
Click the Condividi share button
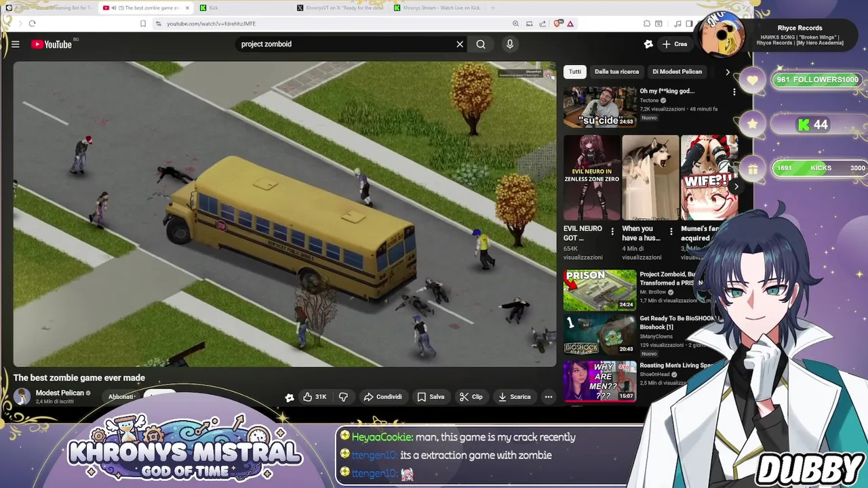[x=383, y=397]
